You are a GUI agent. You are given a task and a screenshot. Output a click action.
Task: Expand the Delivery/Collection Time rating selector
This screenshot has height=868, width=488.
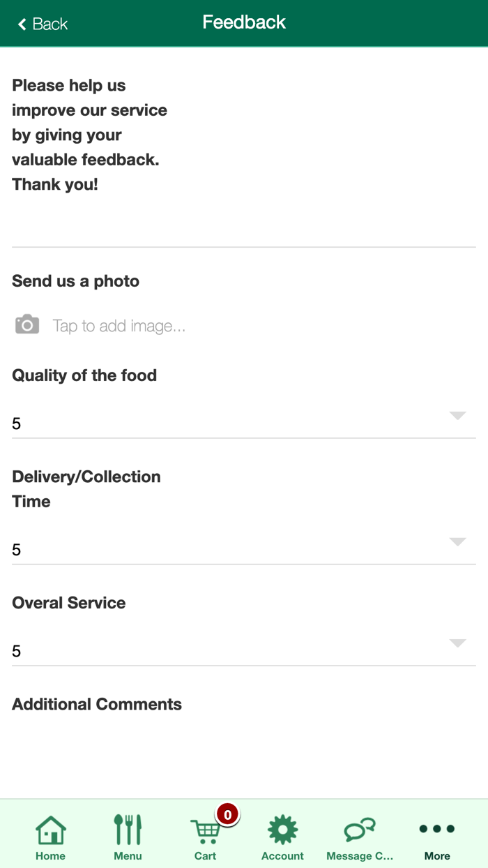[457, 542]
